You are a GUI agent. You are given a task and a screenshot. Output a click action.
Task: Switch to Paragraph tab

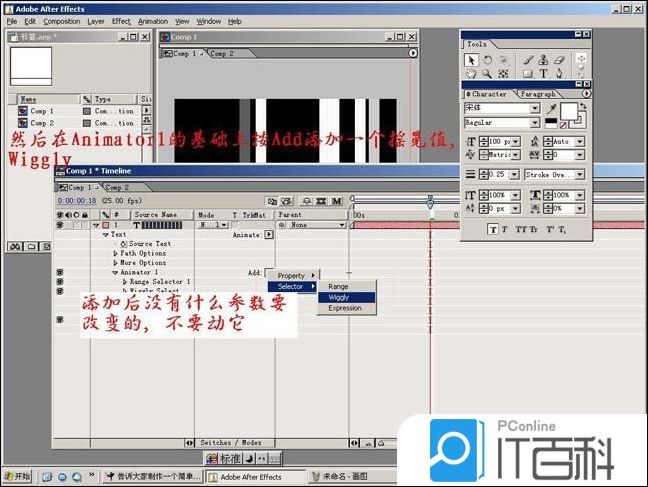(x=538, y=94)
